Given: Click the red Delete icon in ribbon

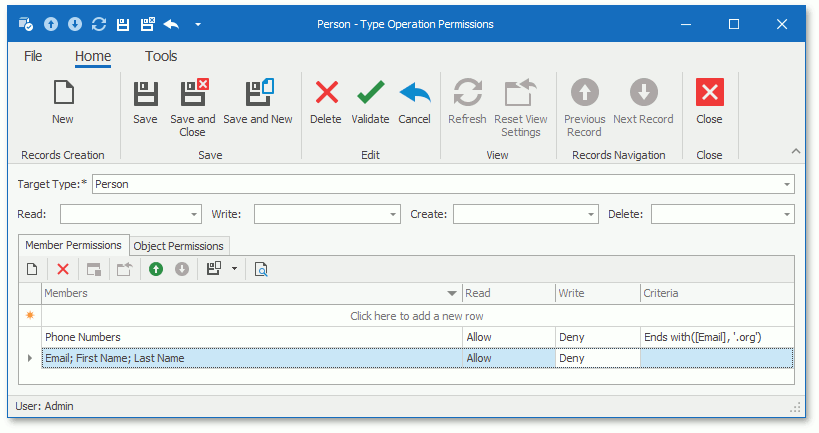Looking at the screenshot, I should tap(326, 92).
